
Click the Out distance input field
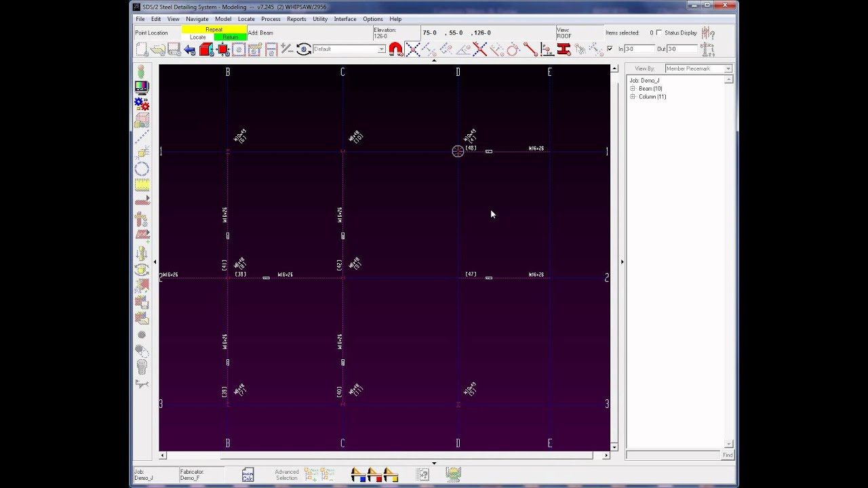tap(683, 49)
